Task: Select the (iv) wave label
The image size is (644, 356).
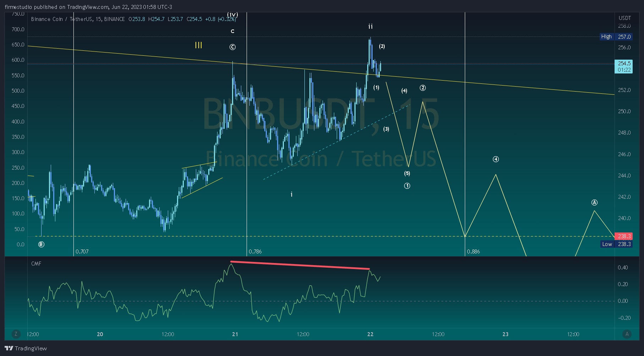Action: (x=232, y=15)
